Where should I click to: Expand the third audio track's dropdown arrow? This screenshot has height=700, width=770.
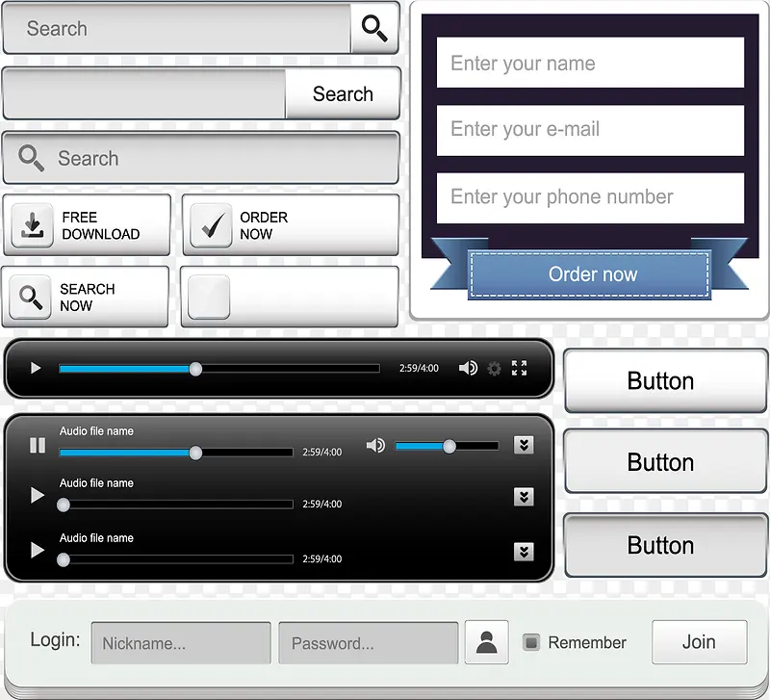pos(524,552)
